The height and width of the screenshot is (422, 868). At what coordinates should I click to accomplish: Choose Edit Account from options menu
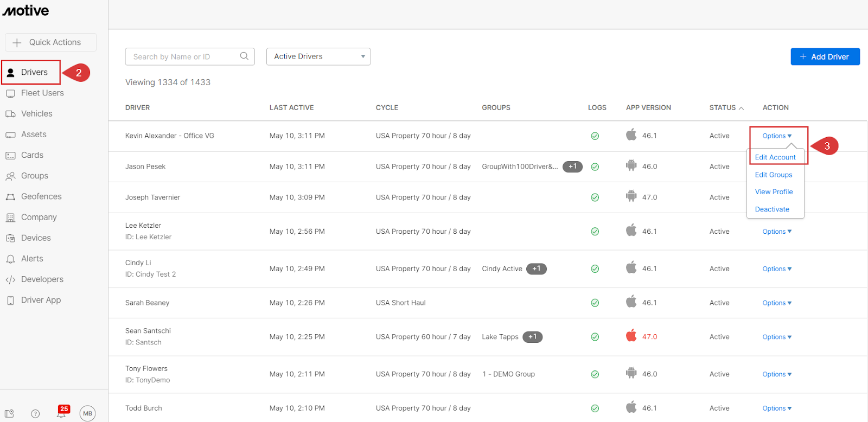click(x=775, y=157)
